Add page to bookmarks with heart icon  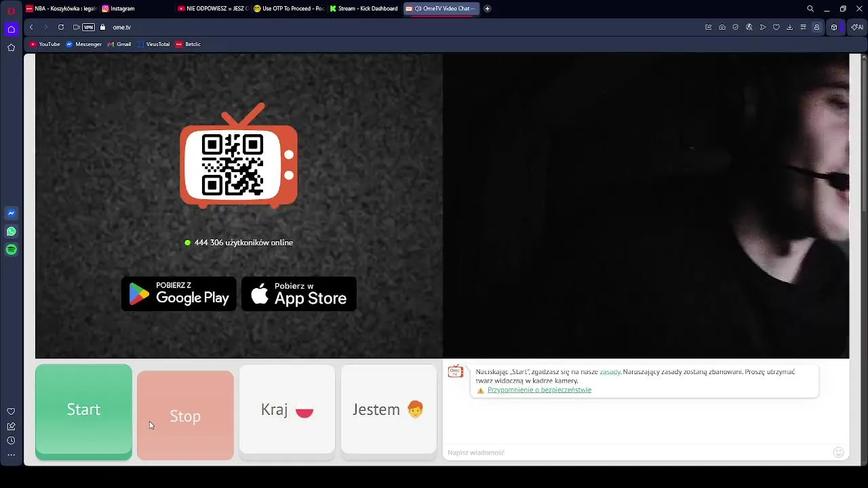coord(776,27)
